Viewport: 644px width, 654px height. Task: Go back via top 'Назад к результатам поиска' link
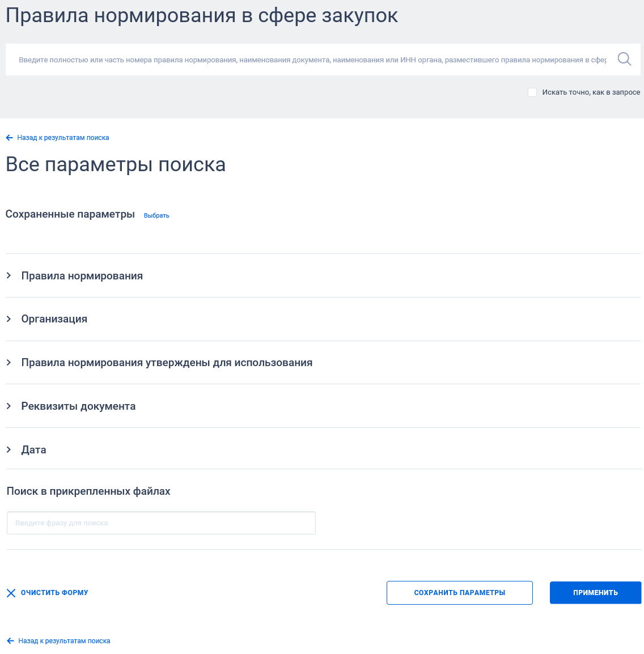[x=63, y=138]
